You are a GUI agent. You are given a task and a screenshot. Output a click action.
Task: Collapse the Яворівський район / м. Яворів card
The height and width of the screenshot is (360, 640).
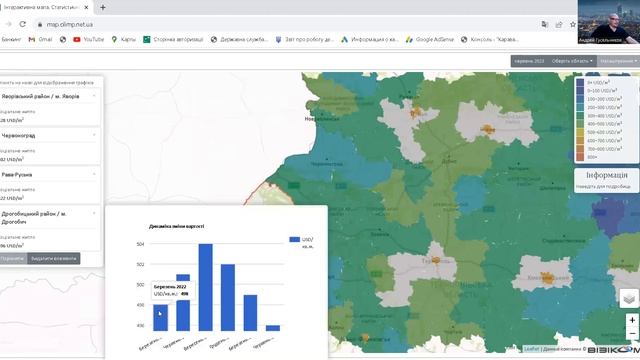pyautogui.click(x=94, y=96)
